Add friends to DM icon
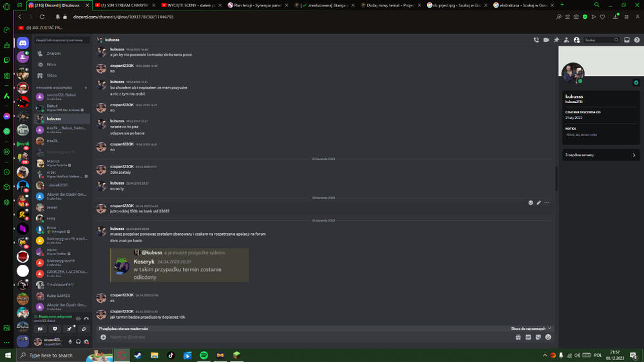644x362 pixels. 566,40
